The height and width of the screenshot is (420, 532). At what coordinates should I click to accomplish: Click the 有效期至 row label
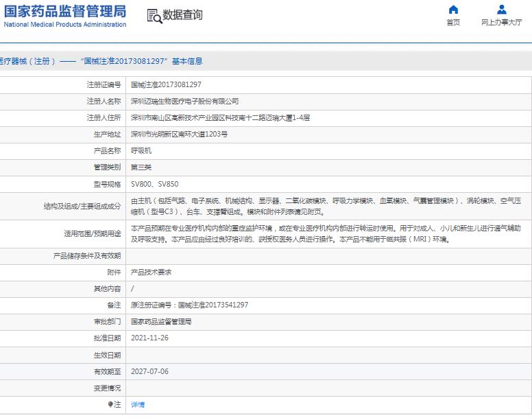107,372
